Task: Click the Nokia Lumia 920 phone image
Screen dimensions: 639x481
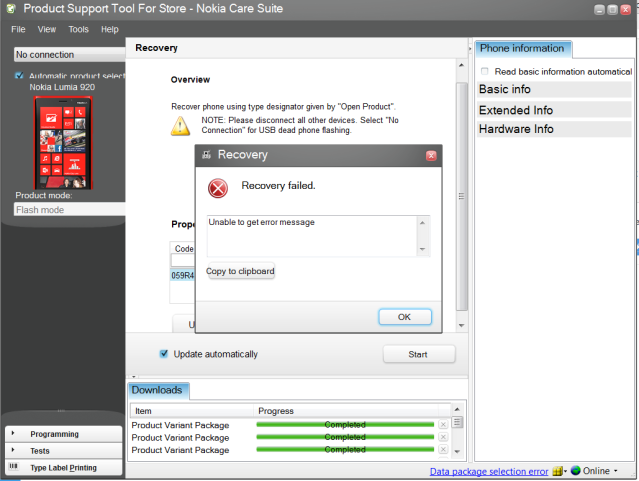Action: pos(63,142)
